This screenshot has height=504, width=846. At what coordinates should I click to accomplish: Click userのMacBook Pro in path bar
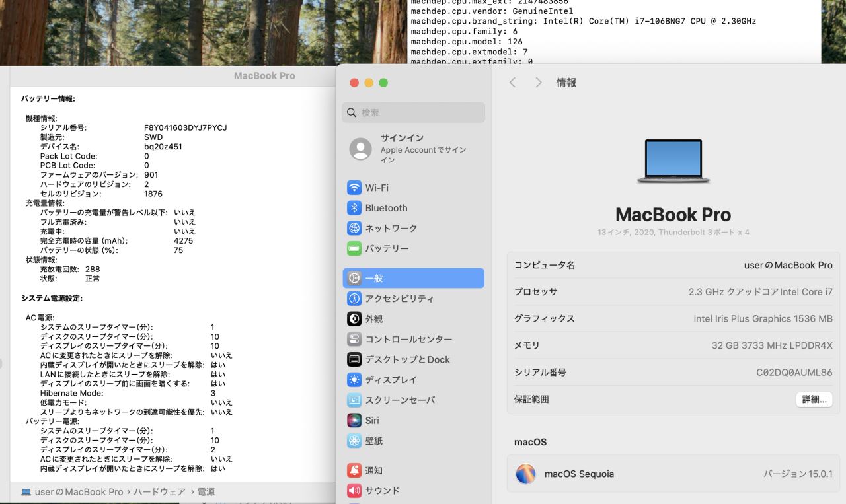click(x=79, y=492)
